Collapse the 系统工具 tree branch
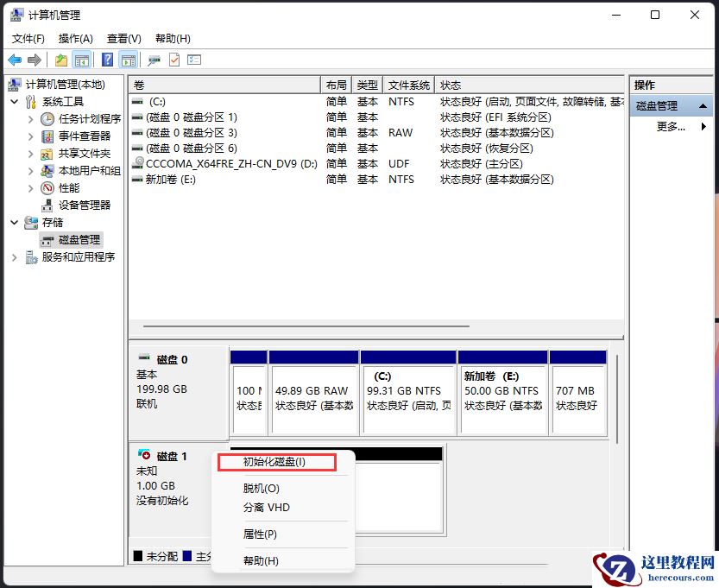 [x=13, y=101]
